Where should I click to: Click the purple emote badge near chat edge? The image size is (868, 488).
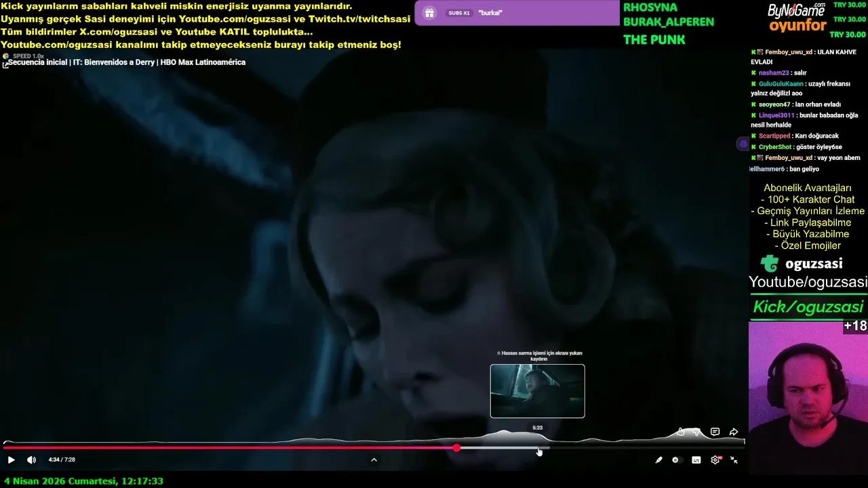point(743,144)
